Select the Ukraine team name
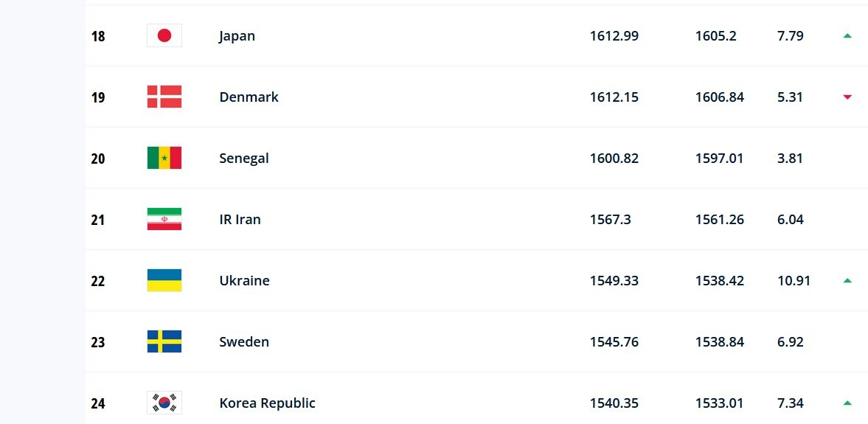This screenshot has width=868, height=424. 244,280
